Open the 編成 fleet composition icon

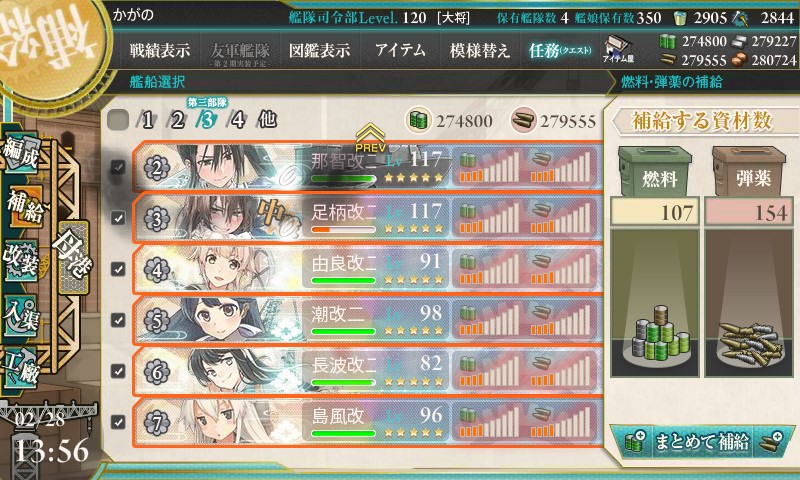point(21,152)
